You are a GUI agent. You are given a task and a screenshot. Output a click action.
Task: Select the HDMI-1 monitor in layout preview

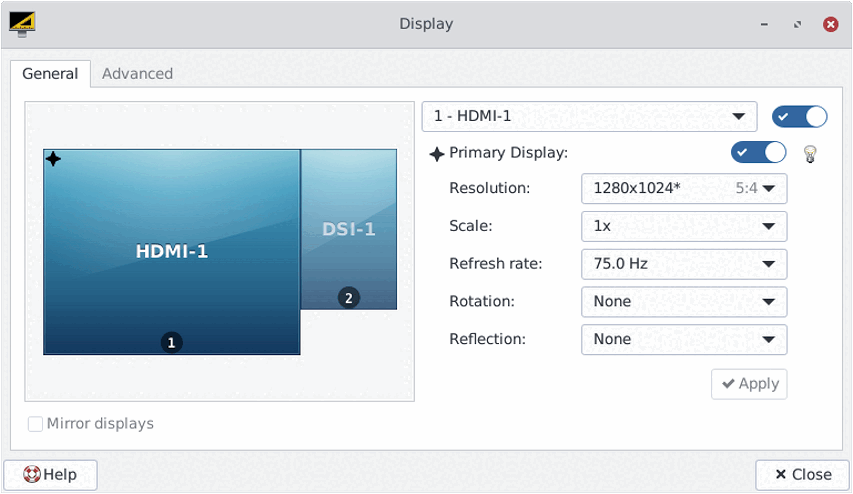pyautogui.click(x=171, y=252)
